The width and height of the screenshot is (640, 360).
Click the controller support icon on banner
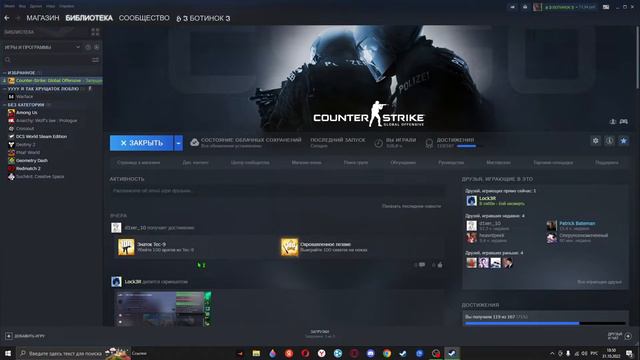(x=623, y=122)
